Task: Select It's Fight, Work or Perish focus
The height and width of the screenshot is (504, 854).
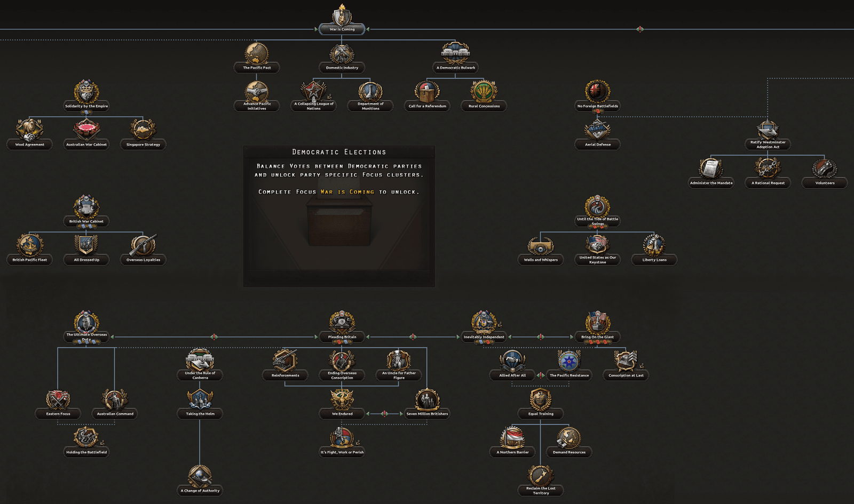Action: [342, 443]
